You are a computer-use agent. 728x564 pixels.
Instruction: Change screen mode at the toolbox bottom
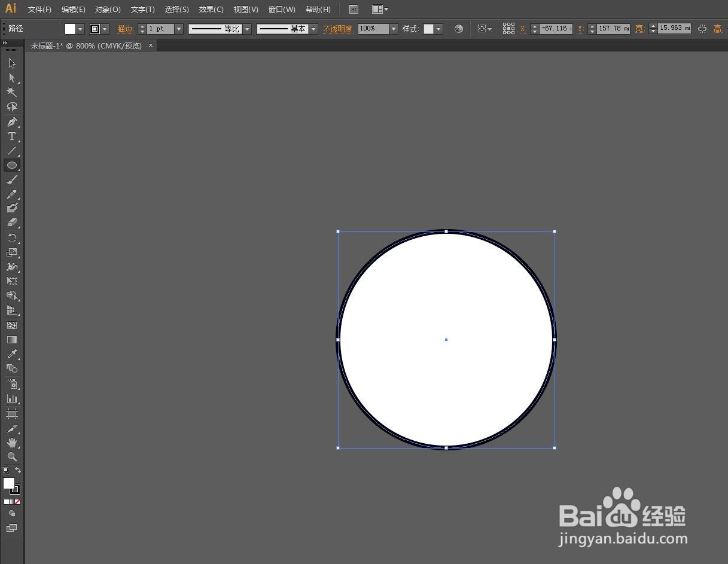click(x=12, y=528)
